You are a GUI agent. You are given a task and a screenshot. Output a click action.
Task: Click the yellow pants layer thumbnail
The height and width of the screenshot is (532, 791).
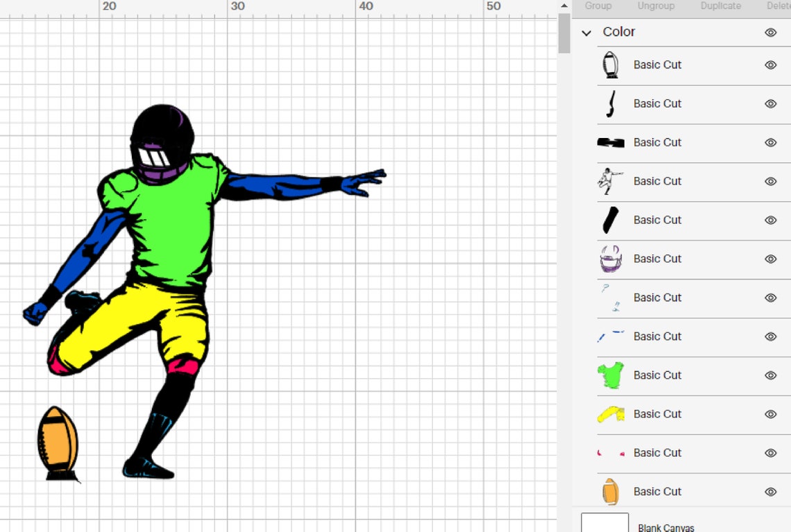[x=610, y=414]
